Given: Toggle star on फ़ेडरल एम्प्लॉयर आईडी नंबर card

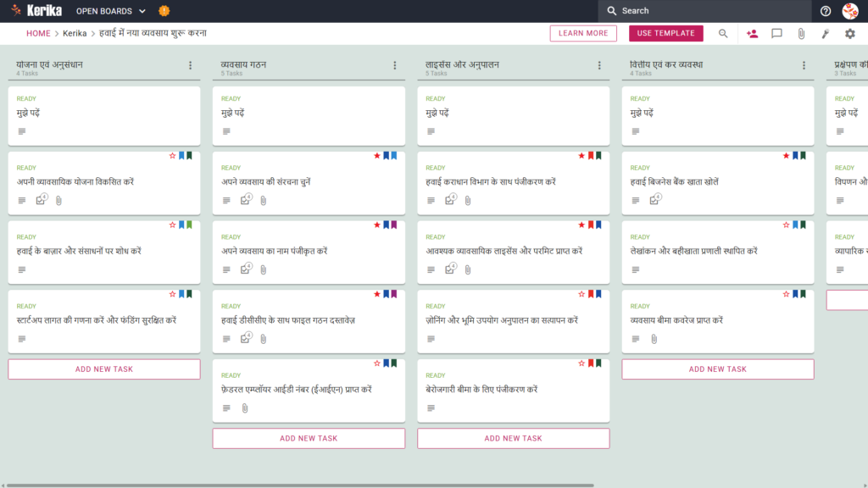Looking at the screenshot, I should pos(377,363).
